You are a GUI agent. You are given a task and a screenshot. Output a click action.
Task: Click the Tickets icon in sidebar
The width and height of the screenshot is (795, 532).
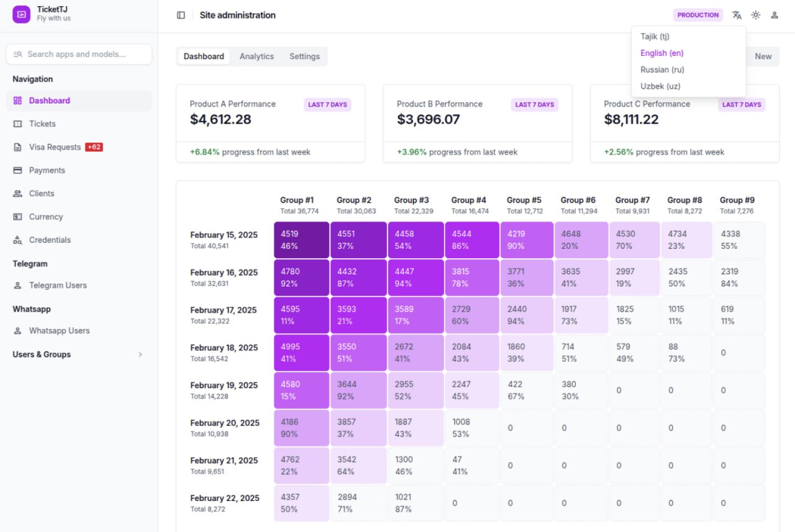coord(17,124)
